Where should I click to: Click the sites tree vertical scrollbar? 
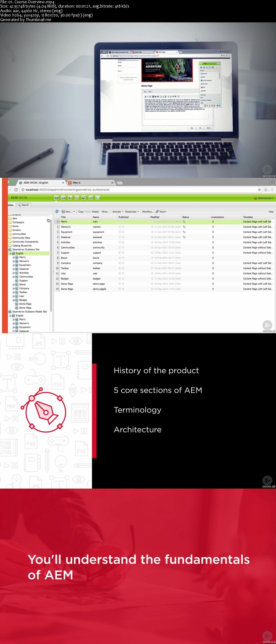[51, 266]
